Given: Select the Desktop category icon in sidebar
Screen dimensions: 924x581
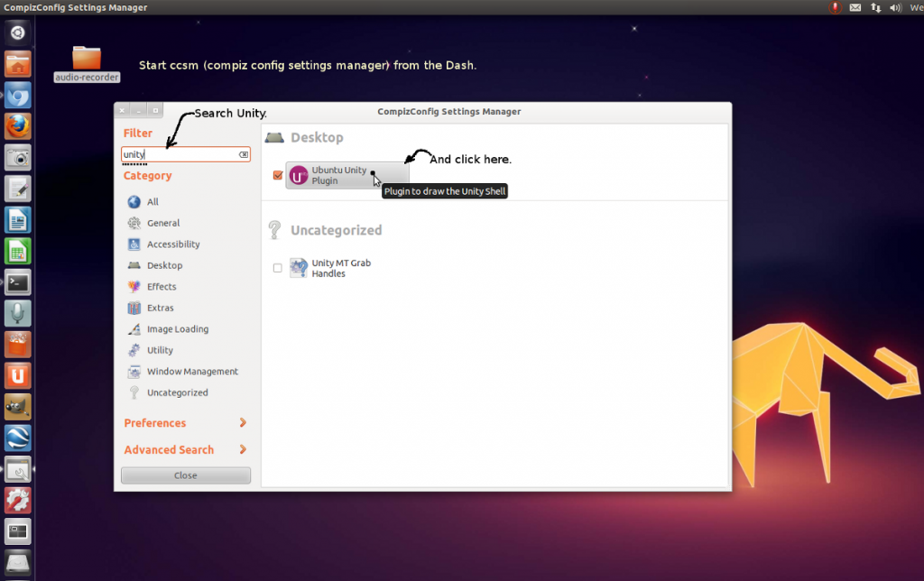Looking at the screenshot, I should coord(134,265).
